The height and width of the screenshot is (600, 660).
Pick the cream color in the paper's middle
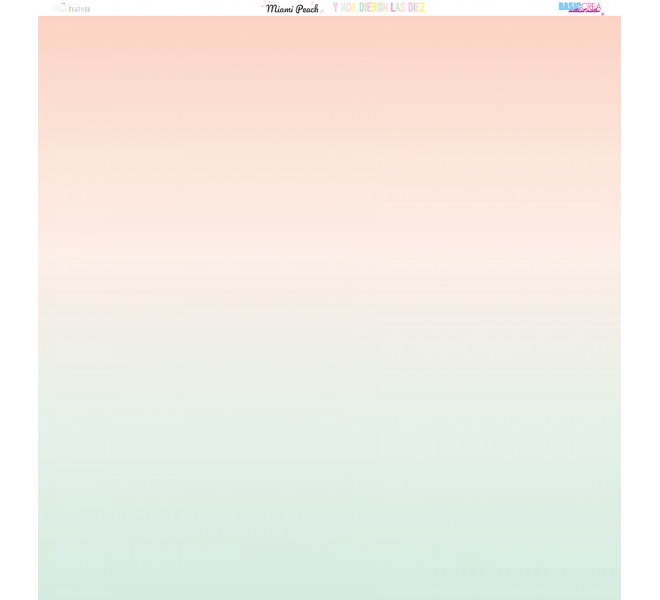[329, 300]
